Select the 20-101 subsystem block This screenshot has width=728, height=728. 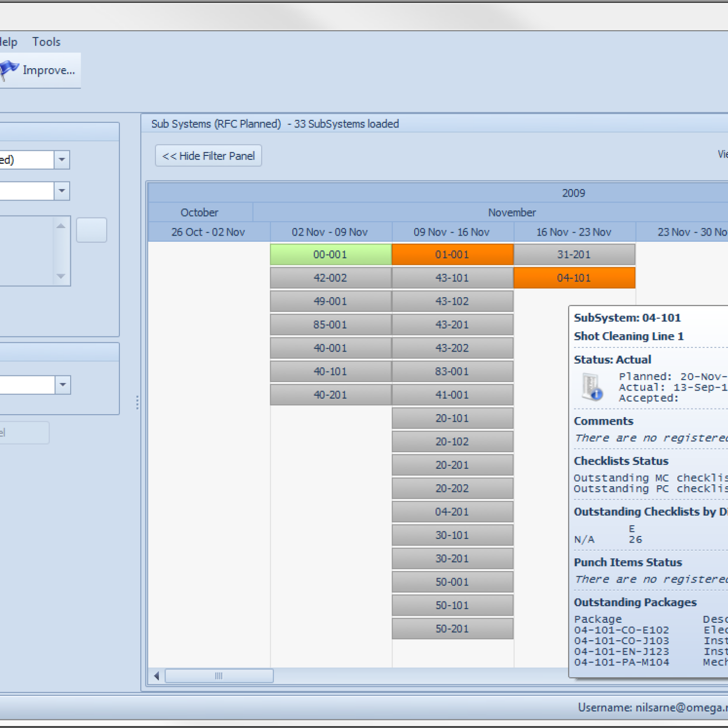point(452,418)
